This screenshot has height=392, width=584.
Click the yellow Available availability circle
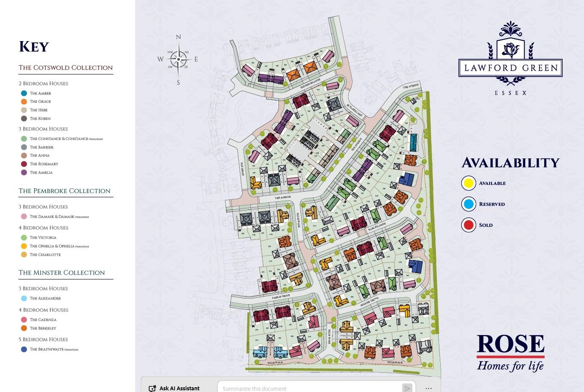click(x=468, y=183)
